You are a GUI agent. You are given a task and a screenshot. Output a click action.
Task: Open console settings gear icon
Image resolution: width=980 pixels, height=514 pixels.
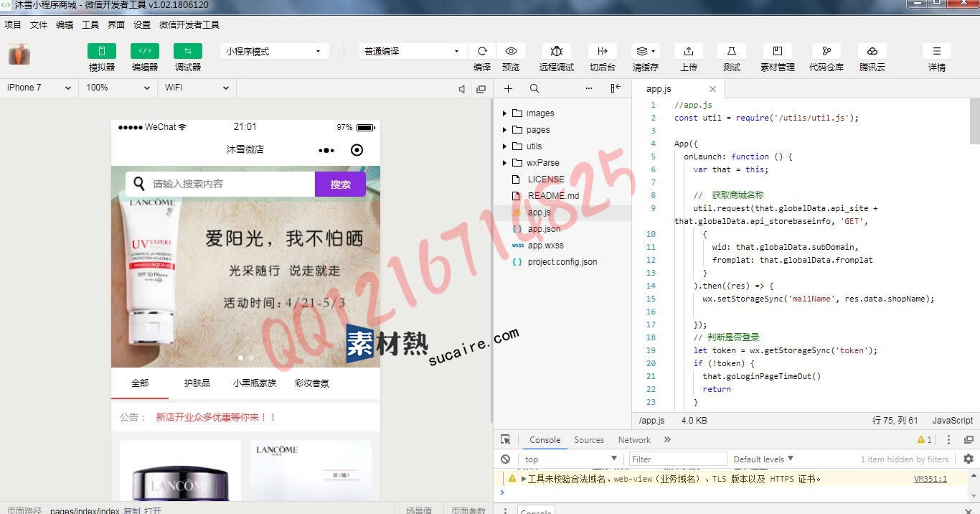[969, 459]
